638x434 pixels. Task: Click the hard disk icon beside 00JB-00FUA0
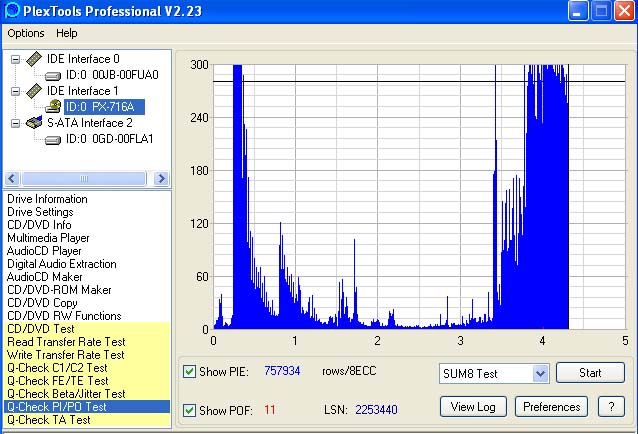pyautogui.click(x=53, y=76)
